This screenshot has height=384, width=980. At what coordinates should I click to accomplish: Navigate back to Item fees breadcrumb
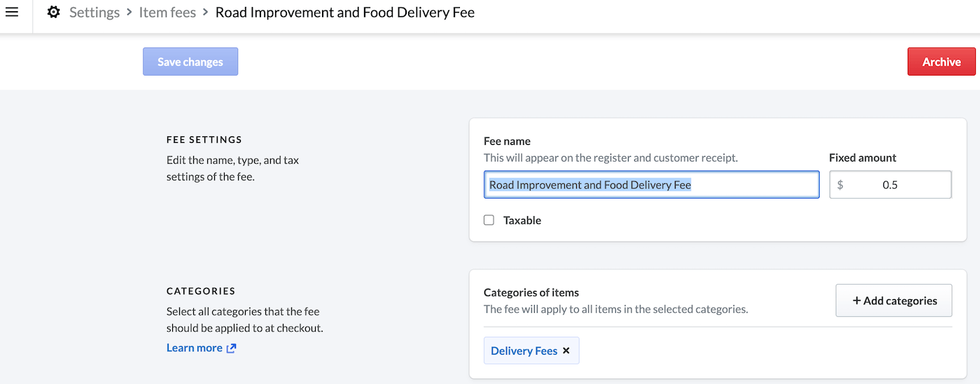click(167, 13)
